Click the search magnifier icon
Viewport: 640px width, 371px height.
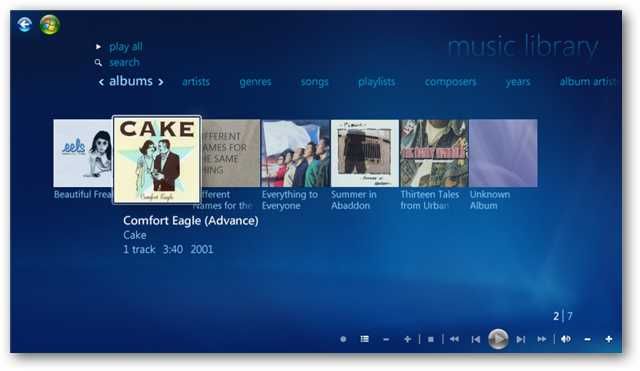(98, 62)
